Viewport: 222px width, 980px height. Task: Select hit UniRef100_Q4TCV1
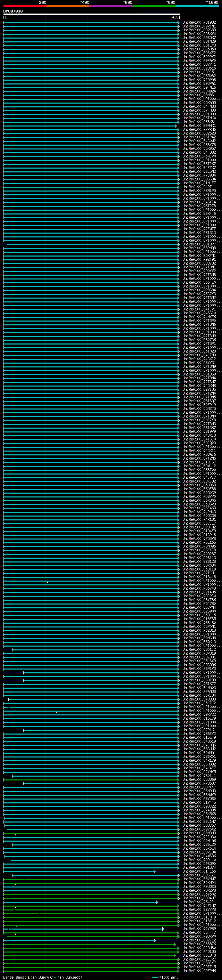click(x=199, y=309)
